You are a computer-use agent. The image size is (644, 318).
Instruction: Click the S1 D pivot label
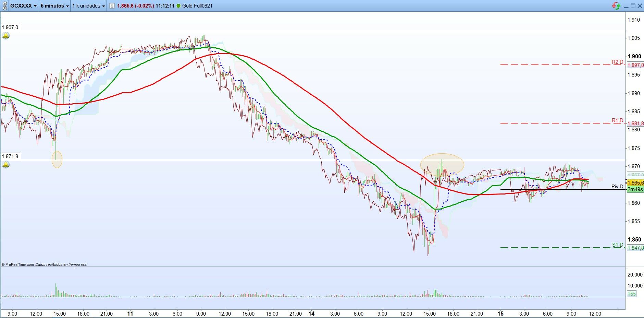(618, 245)
